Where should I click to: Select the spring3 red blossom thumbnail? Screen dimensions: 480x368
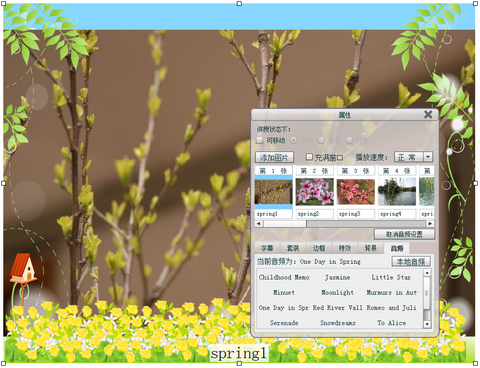pos(356,191)
